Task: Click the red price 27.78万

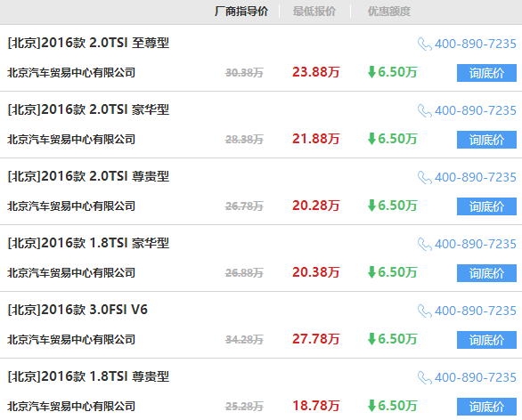Action: point(316,340)
